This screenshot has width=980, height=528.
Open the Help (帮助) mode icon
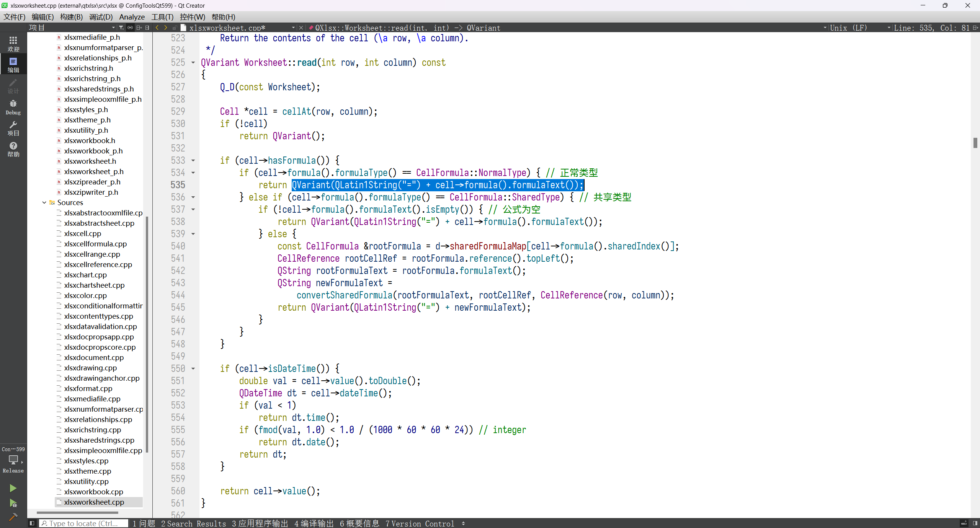click(13, 149)
